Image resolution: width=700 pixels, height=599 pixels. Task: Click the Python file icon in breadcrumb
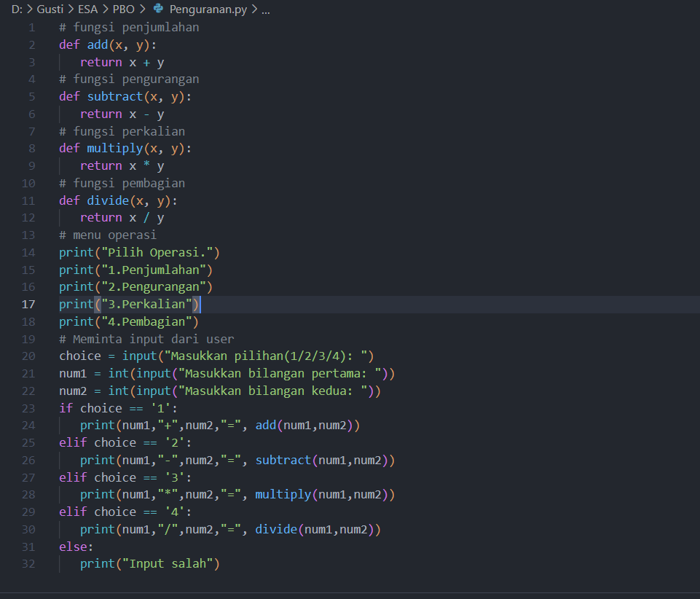pyautogui.click(x=158, y=9)
